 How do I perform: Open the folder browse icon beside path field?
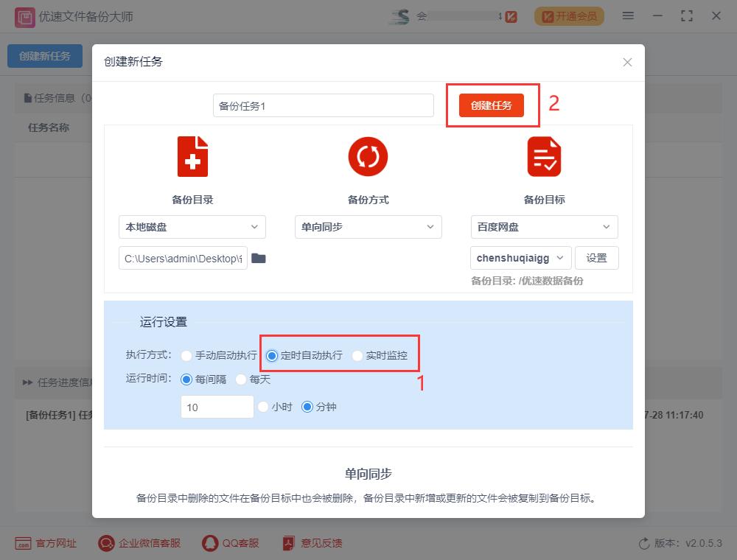point(258,257)
